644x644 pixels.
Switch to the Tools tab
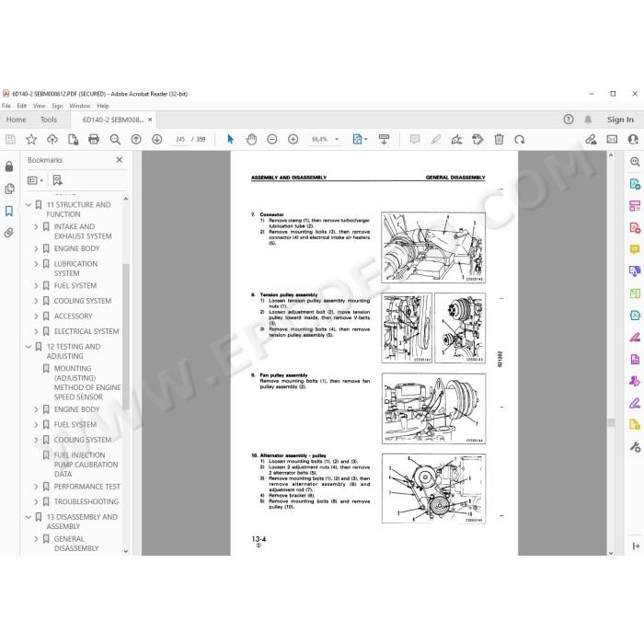[x=49, y=120]
